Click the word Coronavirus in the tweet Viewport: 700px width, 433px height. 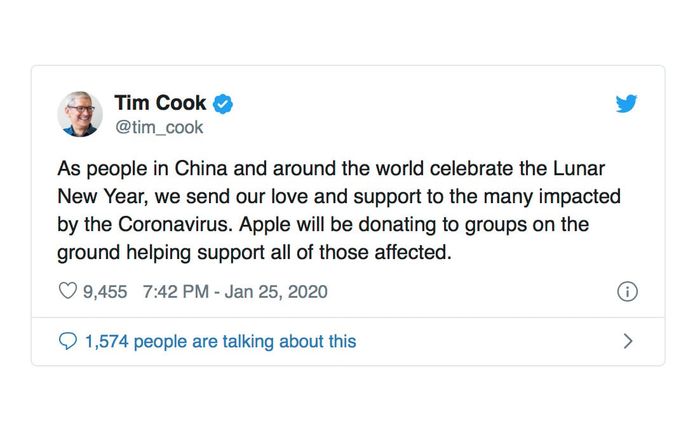pos(175,225)
